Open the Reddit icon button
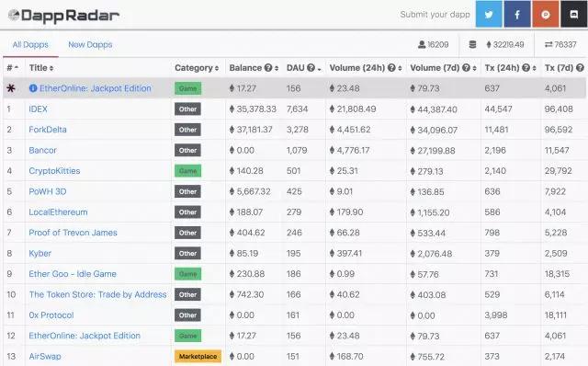 [x=546, y=15]
